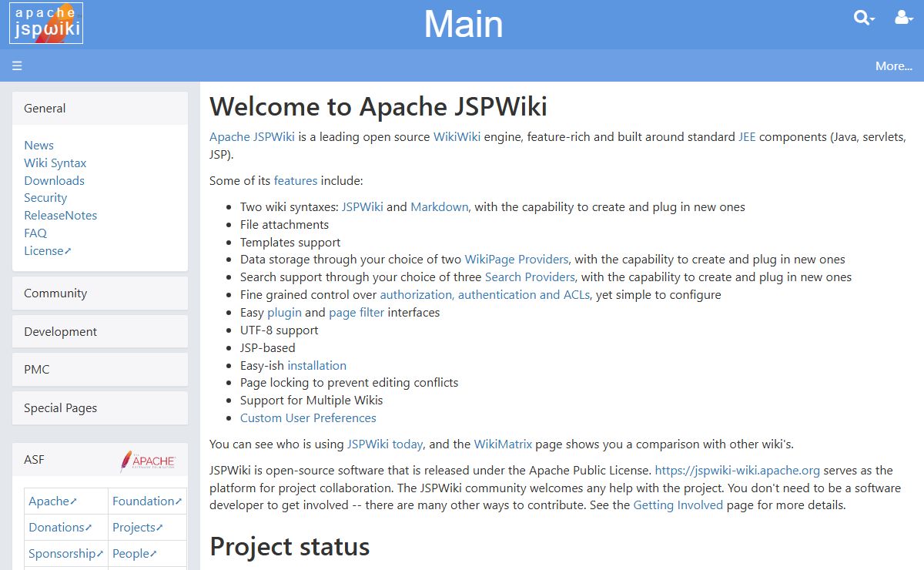Open the More... menu
The height and width of the screenshot is (570, 924).
tap(894, 66)
